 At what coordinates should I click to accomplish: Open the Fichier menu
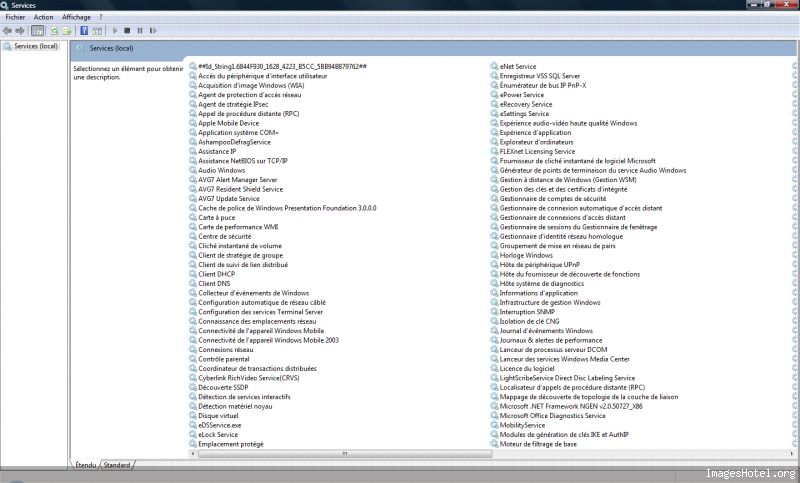pos(15,17)
